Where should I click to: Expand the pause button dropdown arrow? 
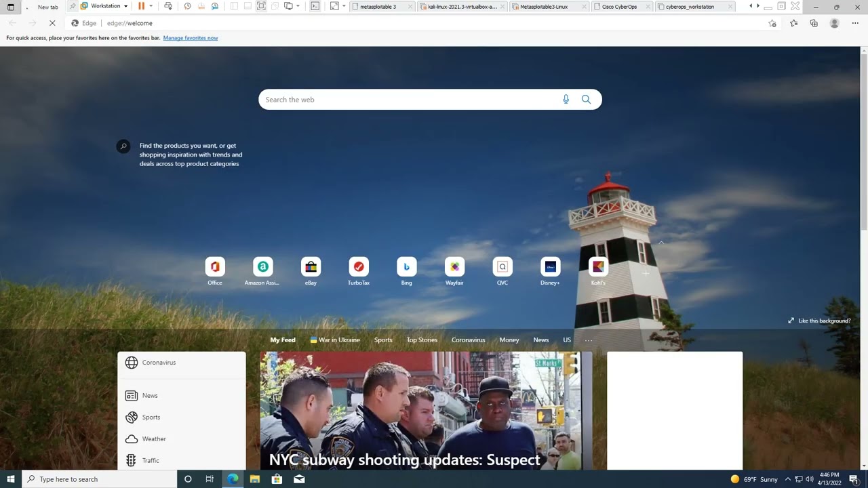[x=151, y=6]
